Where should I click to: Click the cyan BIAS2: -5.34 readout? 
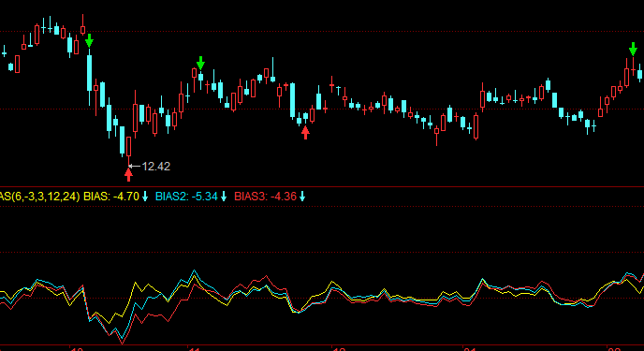186,197
